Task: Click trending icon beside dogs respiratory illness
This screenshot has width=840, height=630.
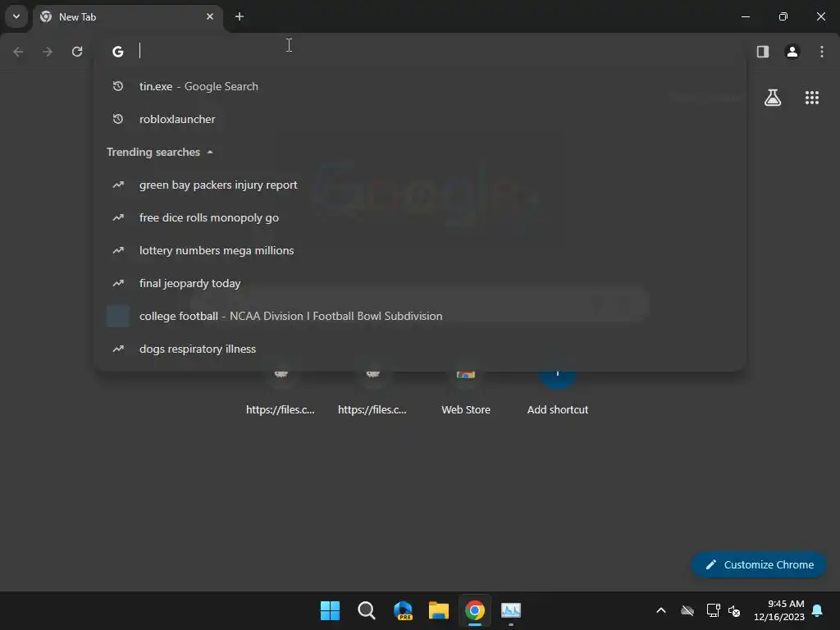Action: point(118,349)
